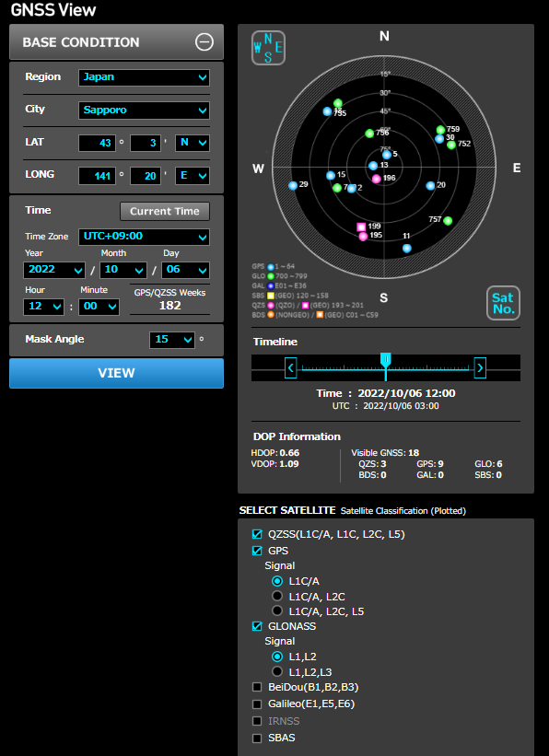Step timeline backward with left arrow
Screen dimensions: 549x756
point(291,368)
